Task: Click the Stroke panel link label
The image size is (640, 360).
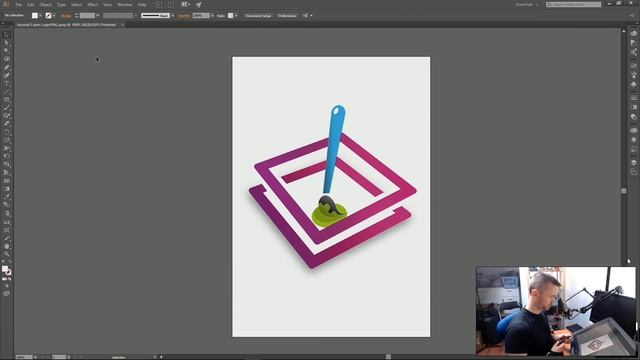Action: 66,16
